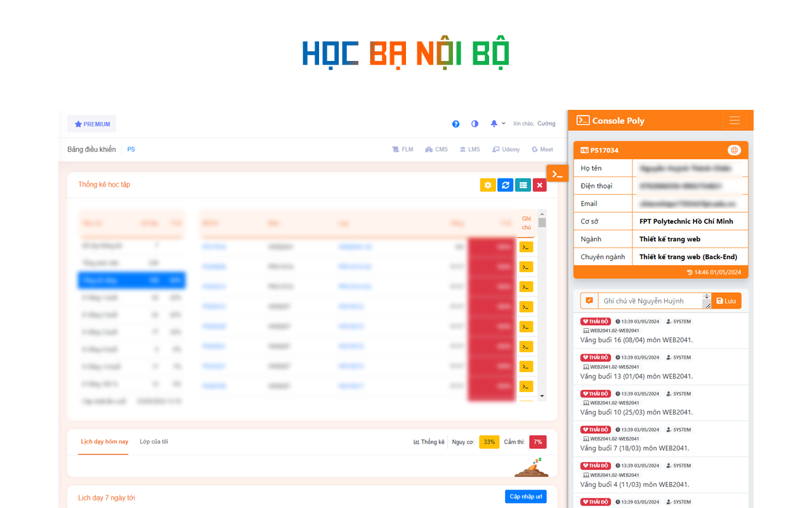
Task: Open the notification bell dropdown
Action: pyautogui.click(x=497, y=124)
